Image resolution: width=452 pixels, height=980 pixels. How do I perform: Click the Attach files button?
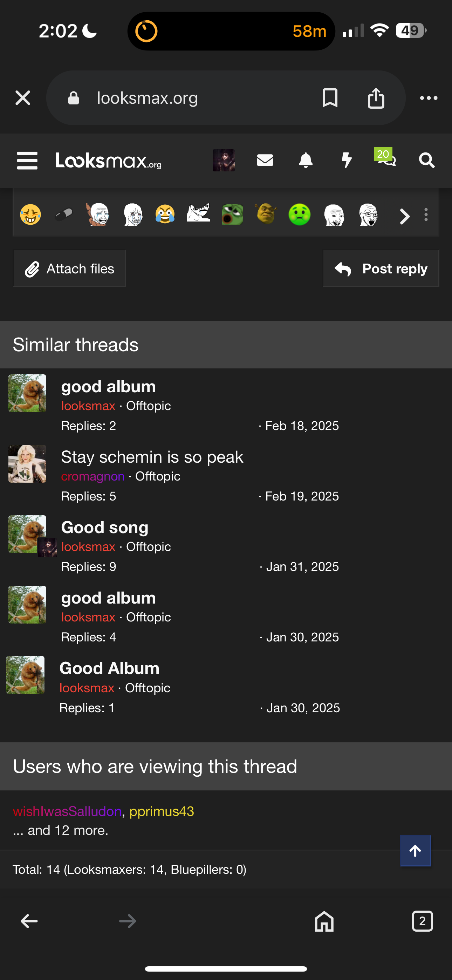pyautogui.click(x=70, y=268)
